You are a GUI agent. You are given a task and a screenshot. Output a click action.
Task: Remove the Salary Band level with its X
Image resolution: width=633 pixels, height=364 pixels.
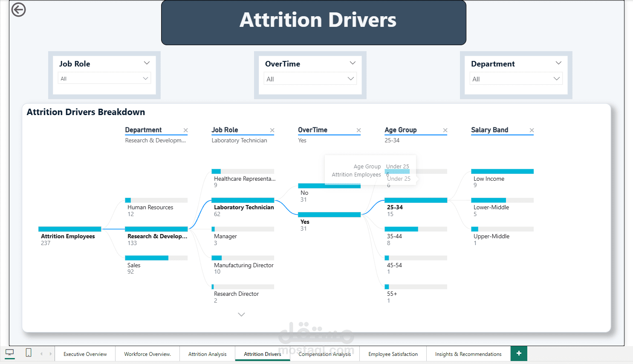pyautogui.click(x=532, y=130)
